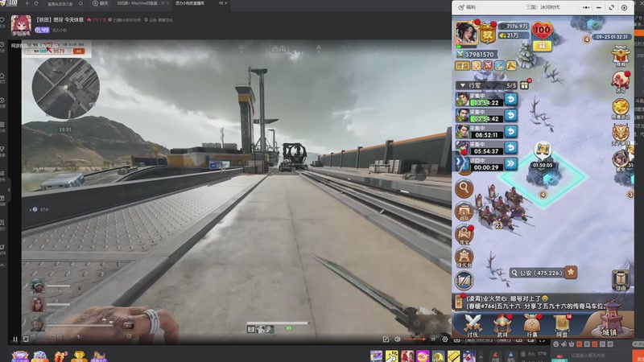Click the crossed swords buff icon
The image size is (644, 362).
pyautogui.click(x=488, y=66)
